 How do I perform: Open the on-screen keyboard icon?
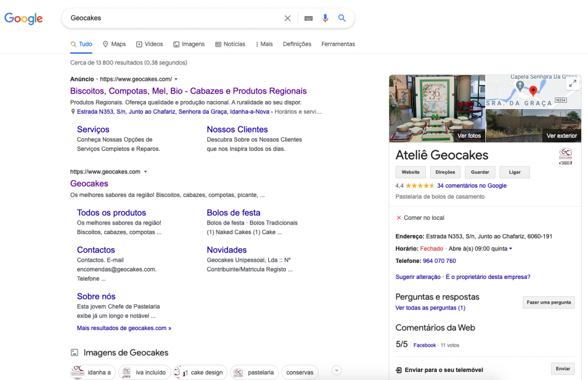tap(308, 18)
